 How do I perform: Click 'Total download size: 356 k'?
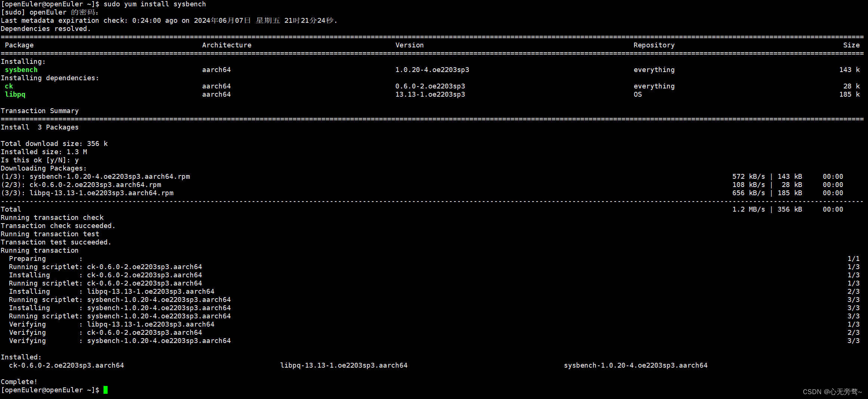(54, 144)
